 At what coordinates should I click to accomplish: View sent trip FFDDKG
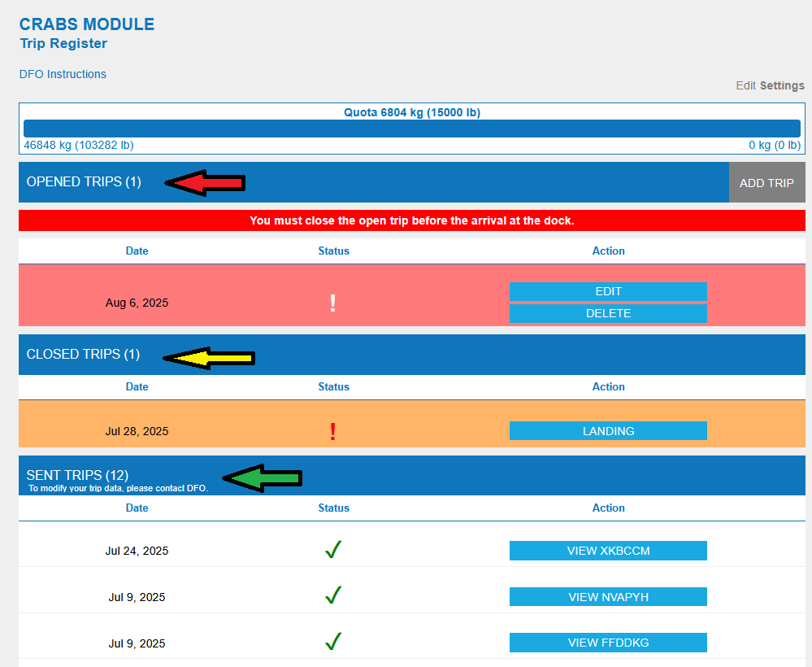click(608, 643)
